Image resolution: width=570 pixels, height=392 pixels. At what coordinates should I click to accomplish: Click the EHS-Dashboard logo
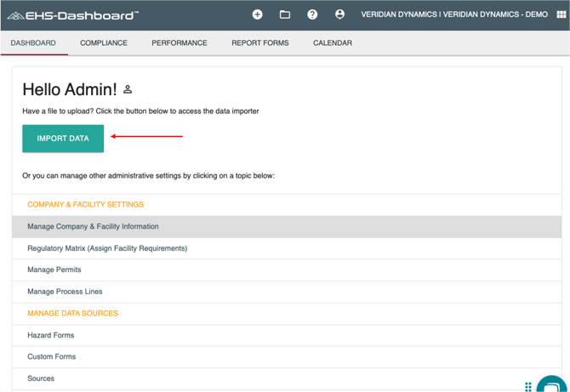72,15
